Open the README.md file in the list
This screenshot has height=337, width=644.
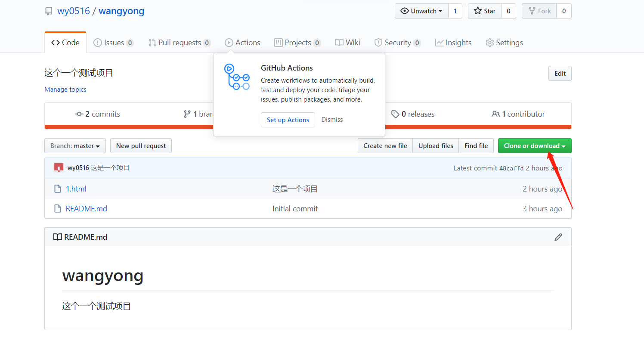click(87, 209)
